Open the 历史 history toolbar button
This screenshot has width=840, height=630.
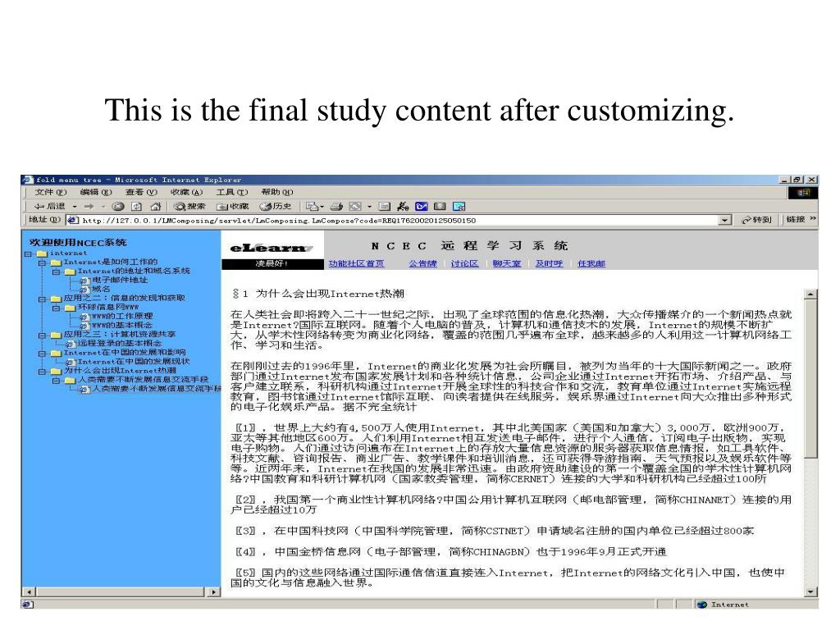tap(276, 206)
